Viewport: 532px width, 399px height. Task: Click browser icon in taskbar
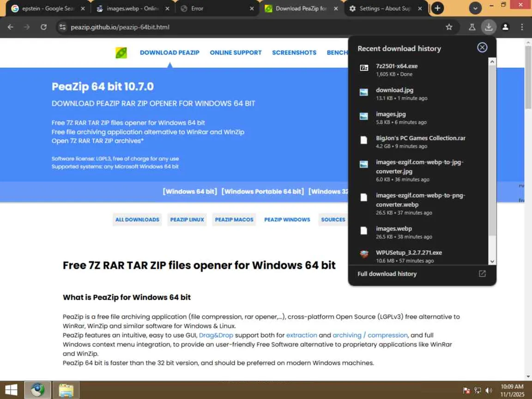[x=37, y=390]
